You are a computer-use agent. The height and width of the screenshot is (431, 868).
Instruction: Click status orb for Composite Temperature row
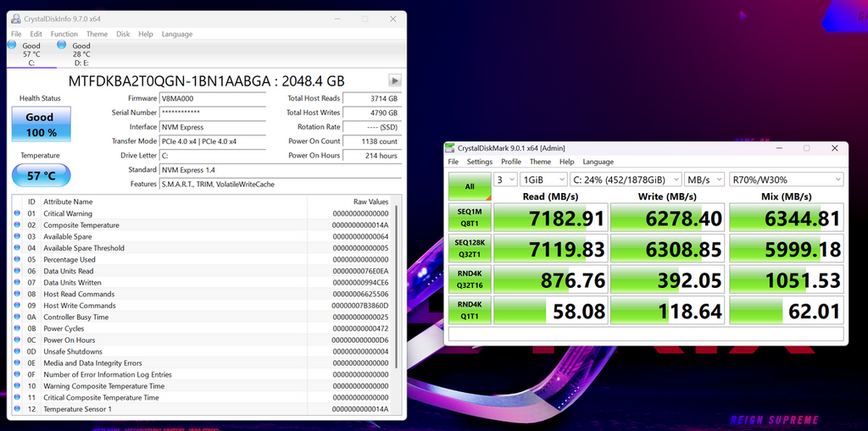point(17,224)
